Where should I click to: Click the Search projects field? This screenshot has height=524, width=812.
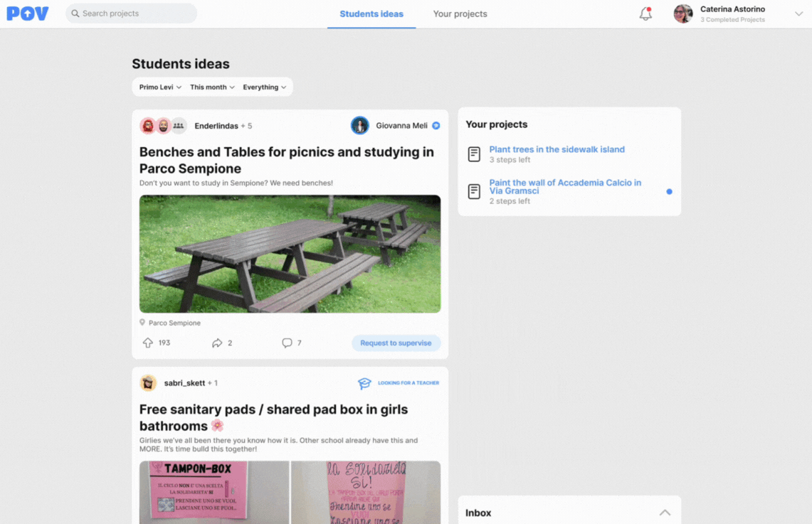coord(132,14)
